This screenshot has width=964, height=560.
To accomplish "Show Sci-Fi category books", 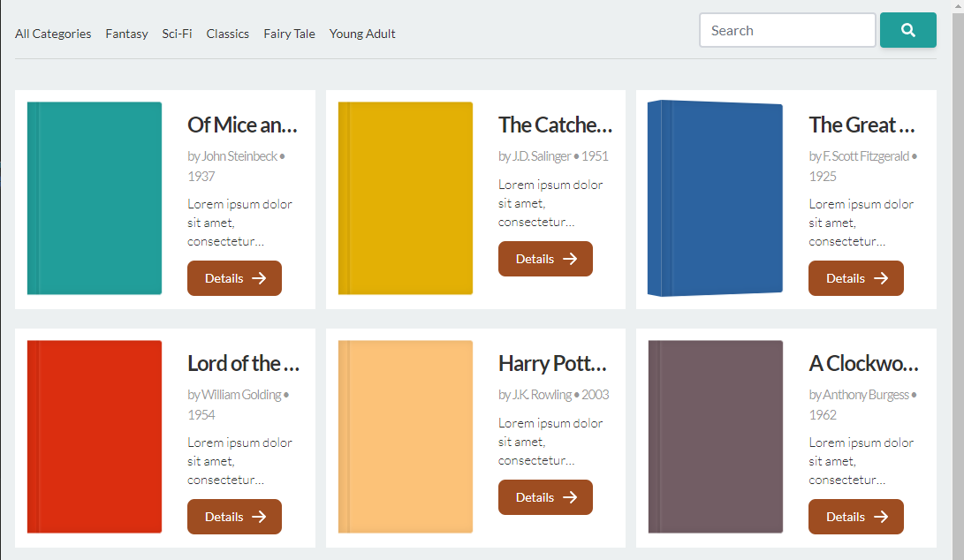I will pyautogui.click(x=177, y=34).
